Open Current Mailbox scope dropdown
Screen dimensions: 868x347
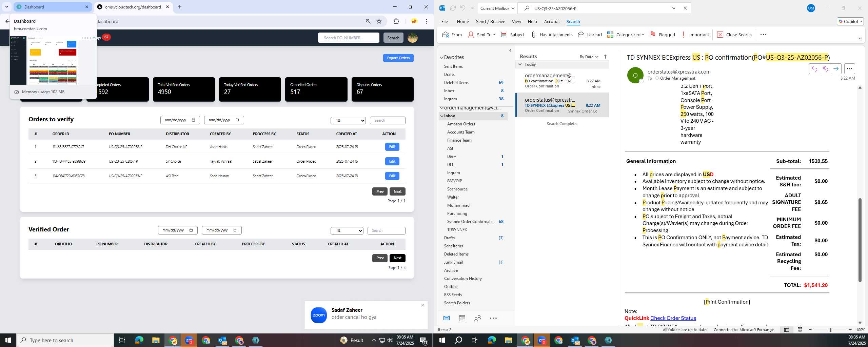point(497,8)
